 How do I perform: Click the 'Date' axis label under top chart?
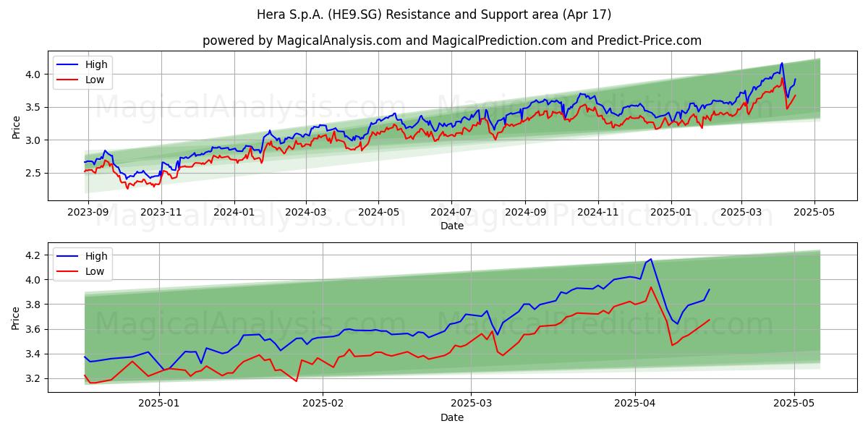452,226
